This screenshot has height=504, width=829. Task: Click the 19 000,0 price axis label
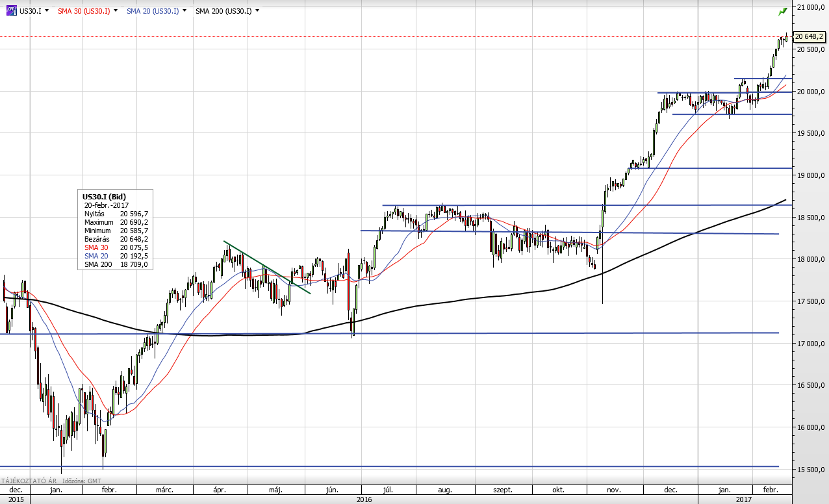click(x=810, y=175)
